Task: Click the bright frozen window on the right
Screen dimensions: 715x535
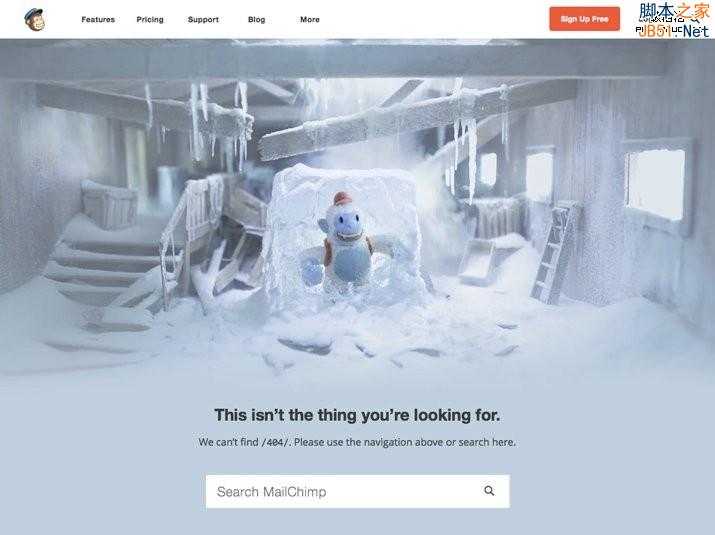Action: click(x=656, y=184)
